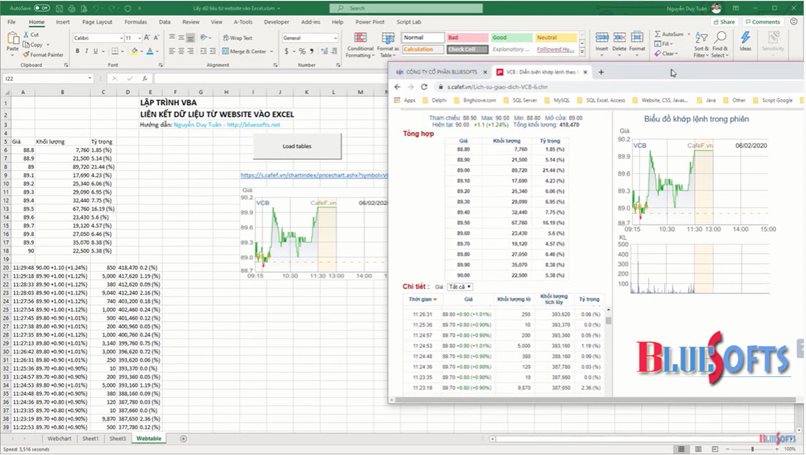Go back in the browser
The width and height of the screenshot is (806, 455).
[x=397, y=87]
